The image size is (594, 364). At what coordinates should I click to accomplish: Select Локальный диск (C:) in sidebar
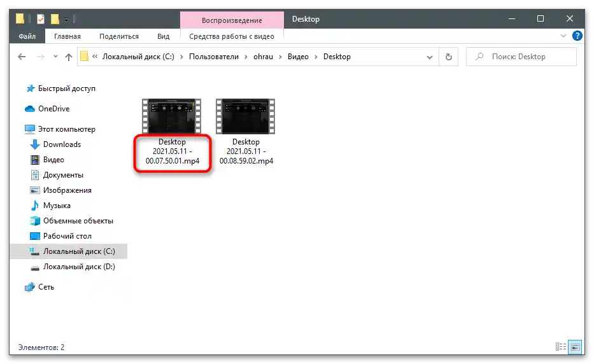79,251
